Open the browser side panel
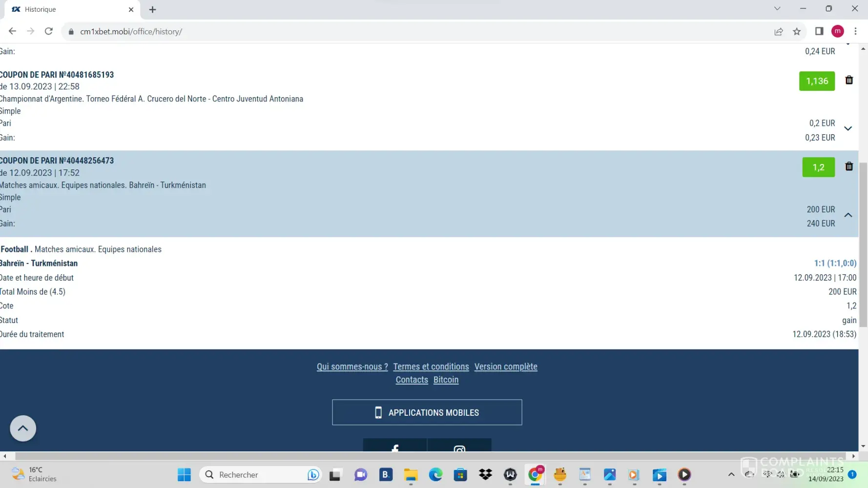This screenshot has width=868, height=488. pos(819,31)
